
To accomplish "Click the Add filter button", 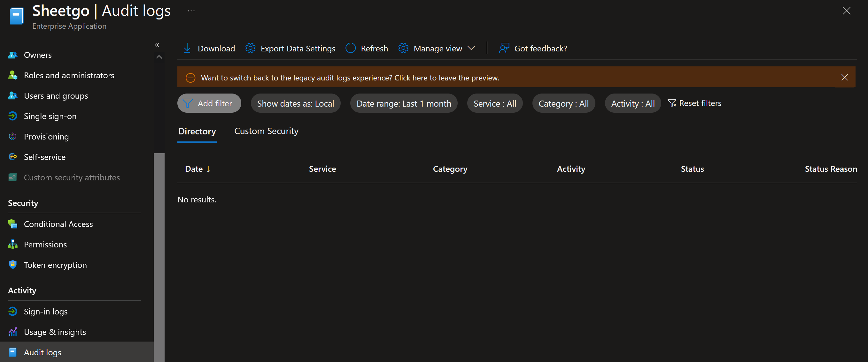I will 209,103.
